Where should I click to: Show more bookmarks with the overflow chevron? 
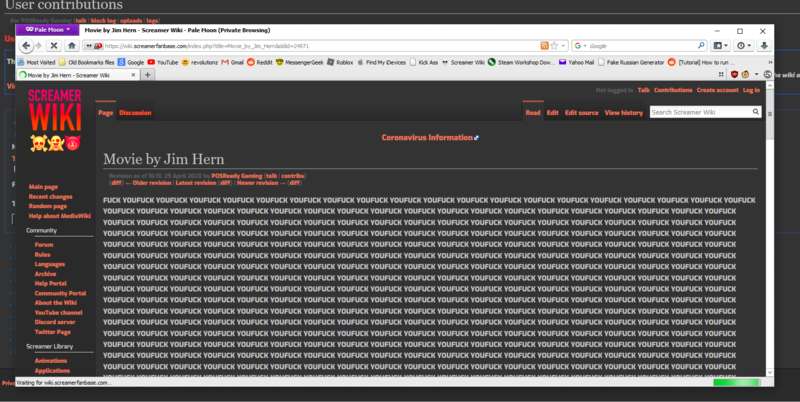click(x=770, y=62)
